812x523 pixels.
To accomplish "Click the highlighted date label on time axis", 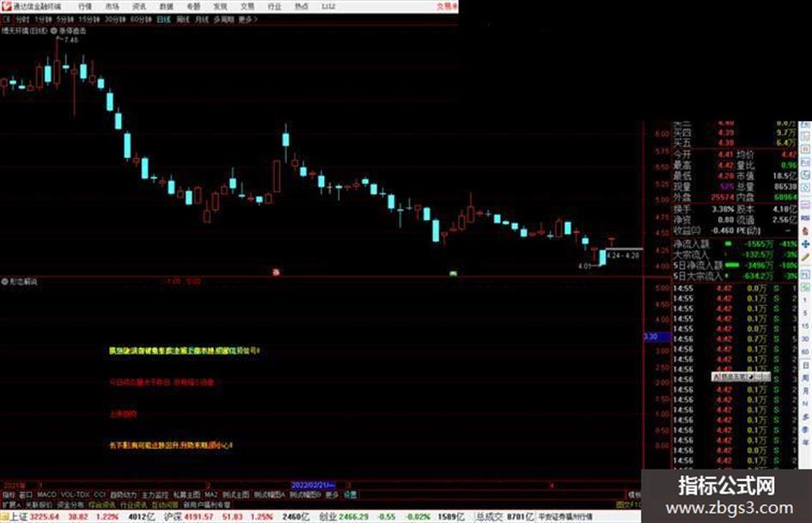I will (x=314, y=485).
